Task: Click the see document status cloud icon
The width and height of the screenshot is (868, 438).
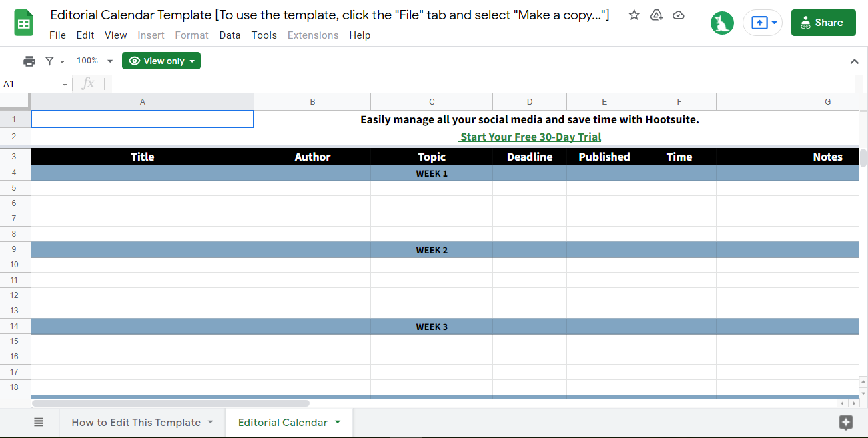Action: (679, 14)
